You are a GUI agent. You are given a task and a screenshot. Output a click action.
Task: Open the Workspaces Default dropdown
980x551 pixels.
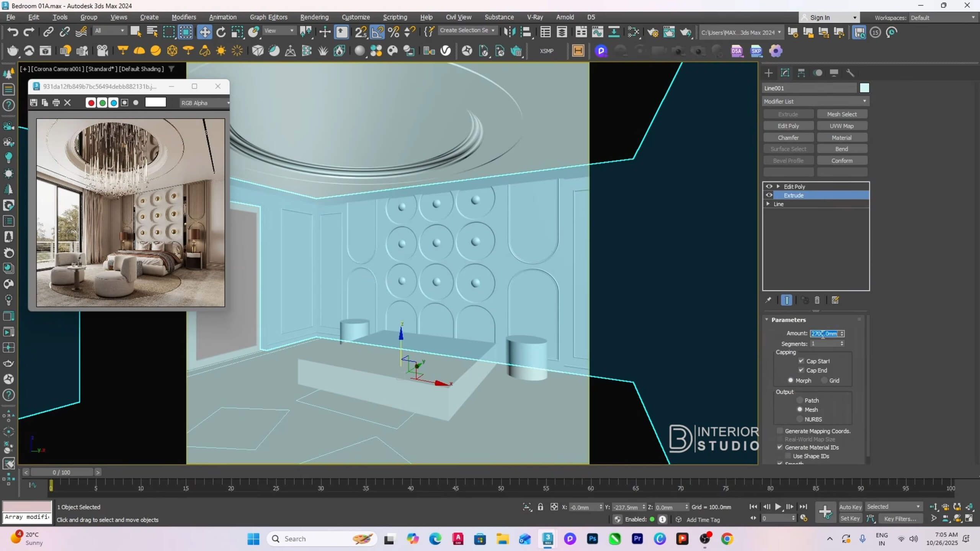[x=942, y=18]
